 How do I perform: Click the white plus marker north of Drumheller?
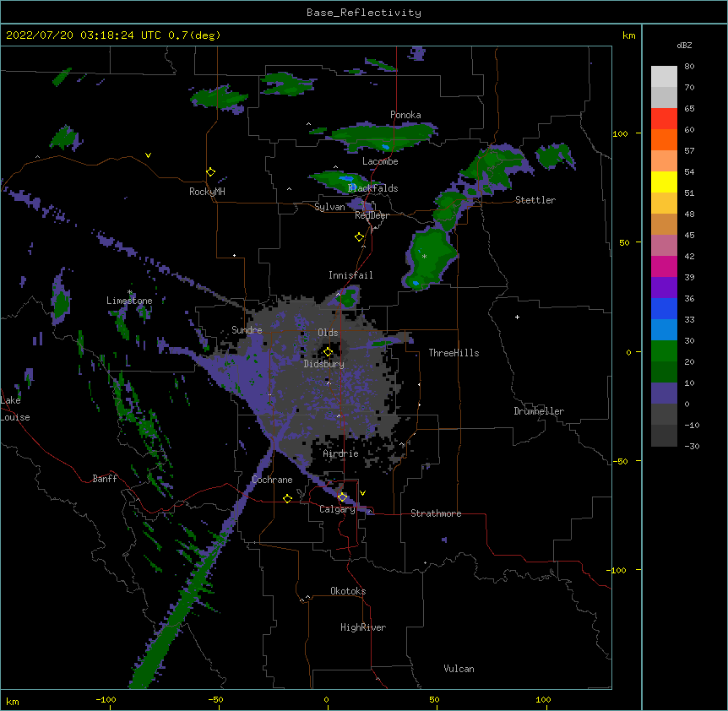[517, 317]
